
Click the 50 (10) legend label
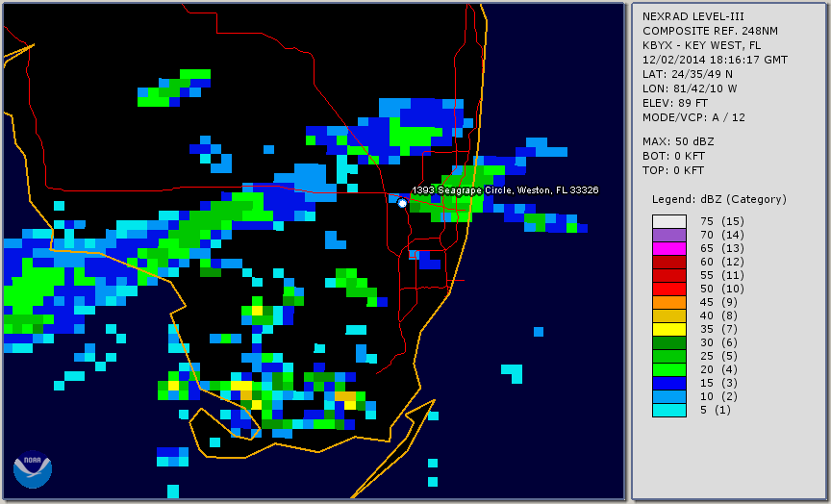(x=721, y=289)
